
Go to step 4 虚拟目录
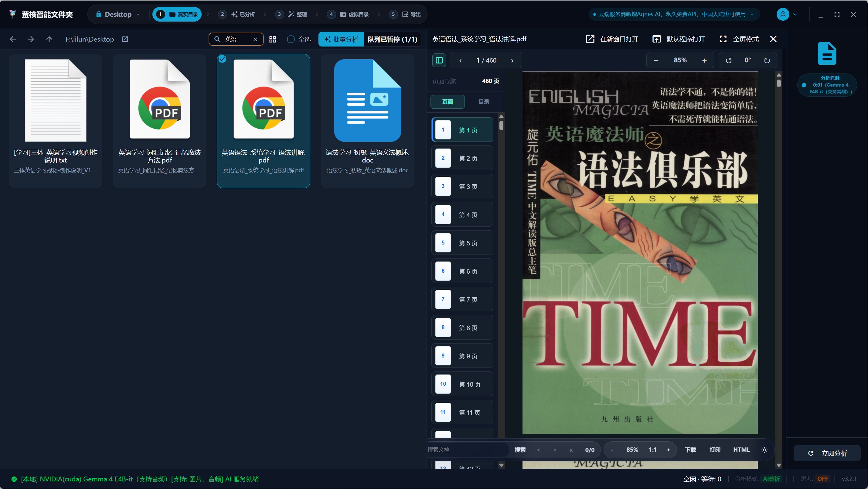coord(348,14)
